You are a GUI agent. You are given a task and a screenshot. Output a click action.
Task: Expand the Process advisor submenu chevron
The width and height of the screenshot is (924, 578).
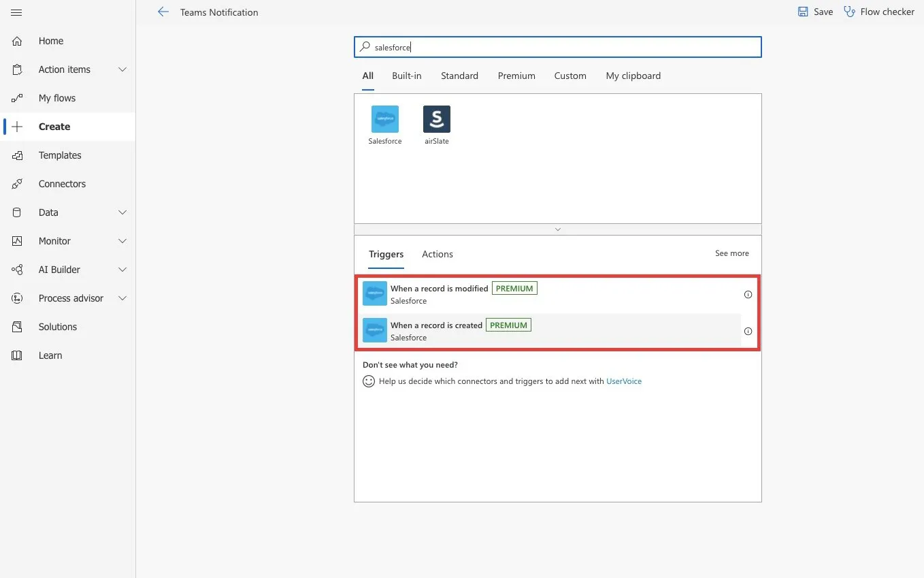122,298
